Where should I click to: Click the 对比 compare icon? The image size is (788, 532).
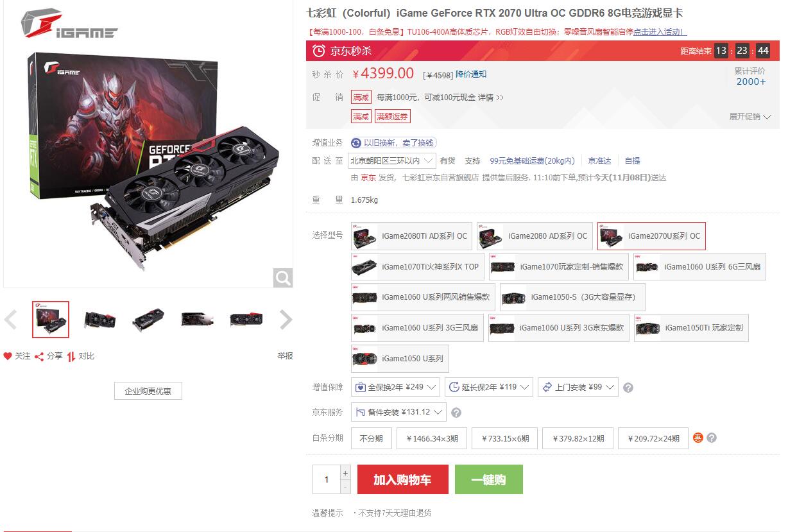pyautogui.click(x=71, y=356)
